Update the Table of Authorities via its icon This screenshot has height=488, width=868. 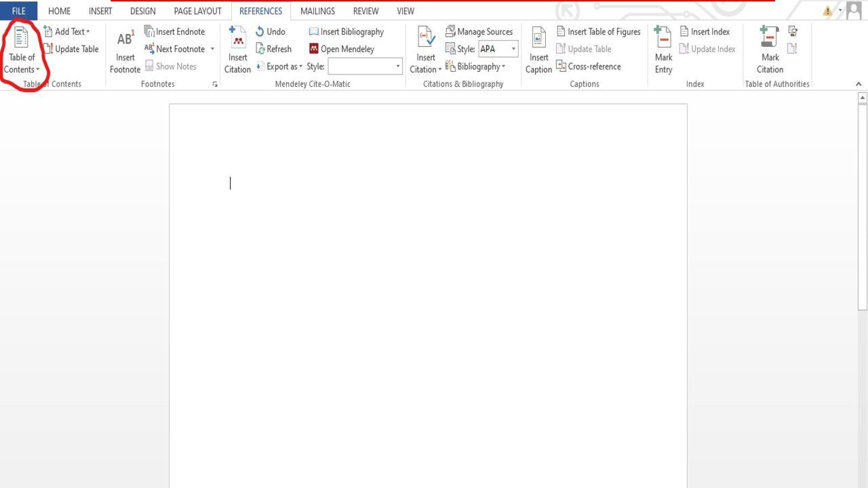792,49
